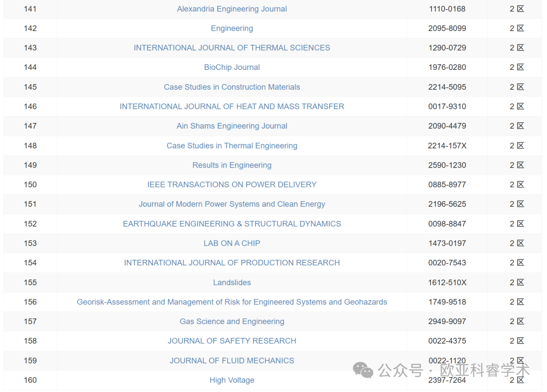Image resolution: width=547 pixels, height=392 pixels.
Task: Open the Alexandria Engineering Journal link
Action: tap(231, 9)
